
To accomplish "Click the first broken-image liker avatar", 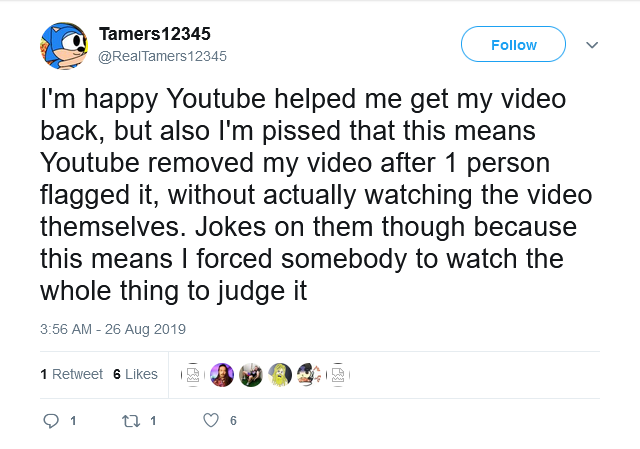I will tap(194, 374).
